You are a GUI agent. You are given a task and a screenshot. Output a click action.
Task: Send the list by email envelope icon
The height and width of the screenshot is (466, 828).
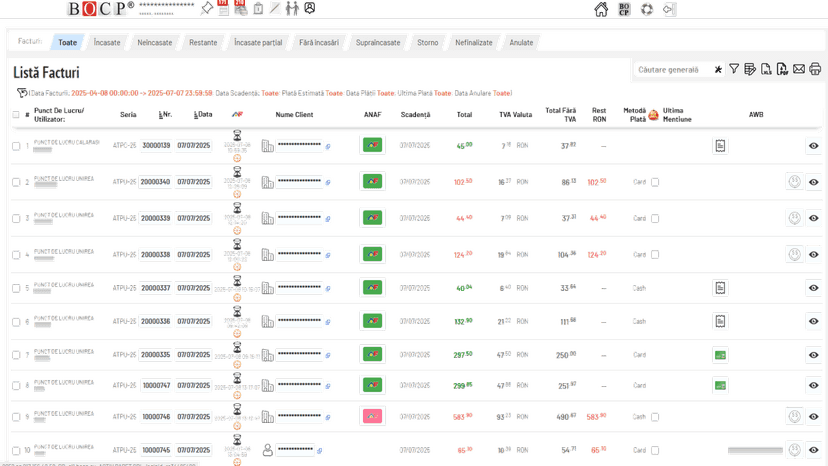[799, 69]
